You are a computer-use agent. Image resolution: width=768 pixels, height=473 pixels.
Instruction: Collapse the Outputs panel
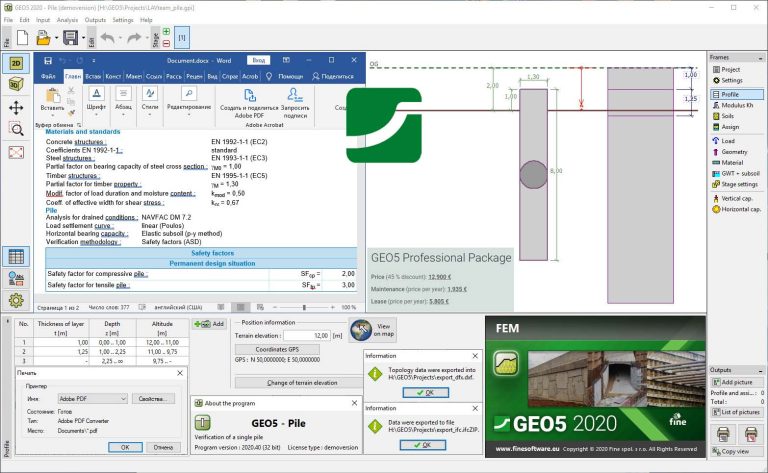pyautogui.click(x=760, y=370)
